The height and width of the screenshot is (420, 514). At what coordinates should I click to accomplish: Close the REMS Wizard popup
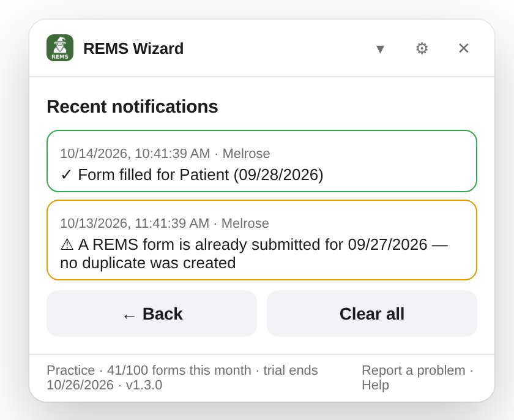click(464, 48)
